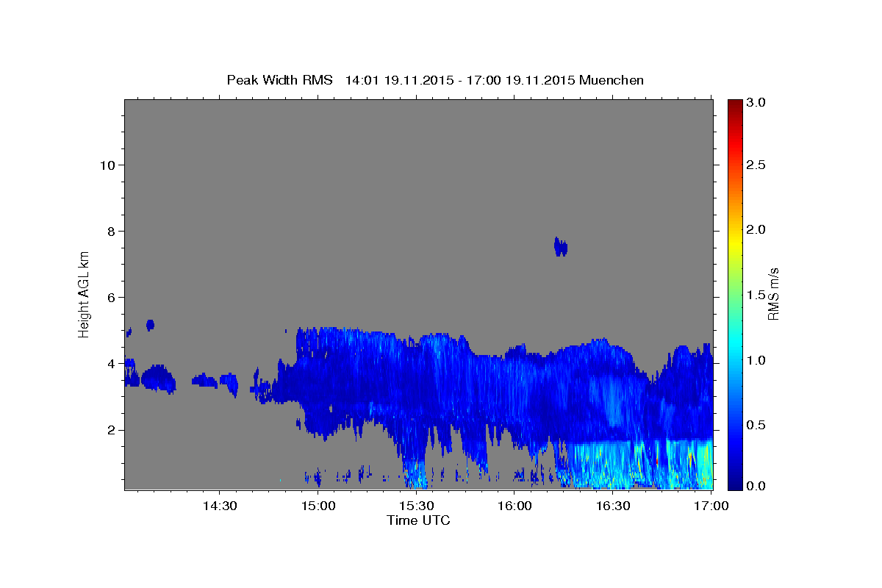
Task: Click the 'RMS m/s' colorbar label
Action: click(772, 293)
